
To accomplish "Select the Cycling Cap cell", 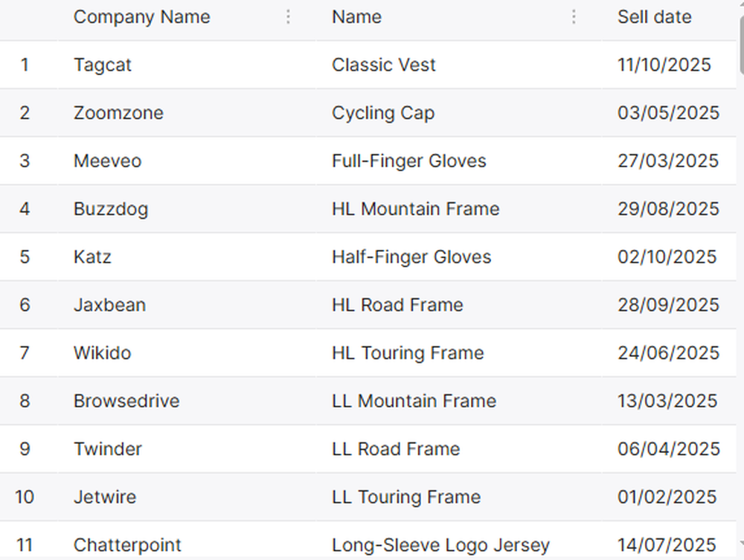I will click(383, 112).
